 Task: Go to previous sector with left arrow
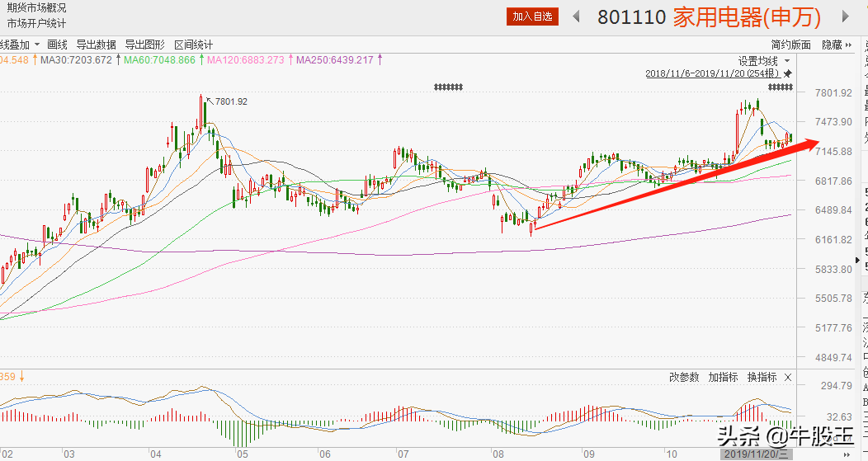click(576, 16)
